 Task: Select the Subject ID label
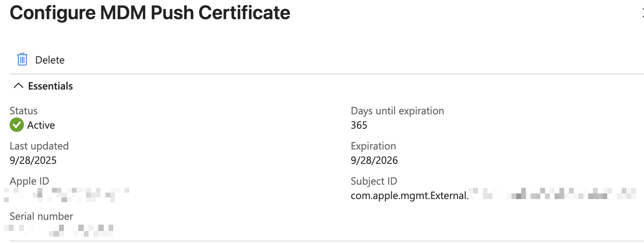[373, 181]
